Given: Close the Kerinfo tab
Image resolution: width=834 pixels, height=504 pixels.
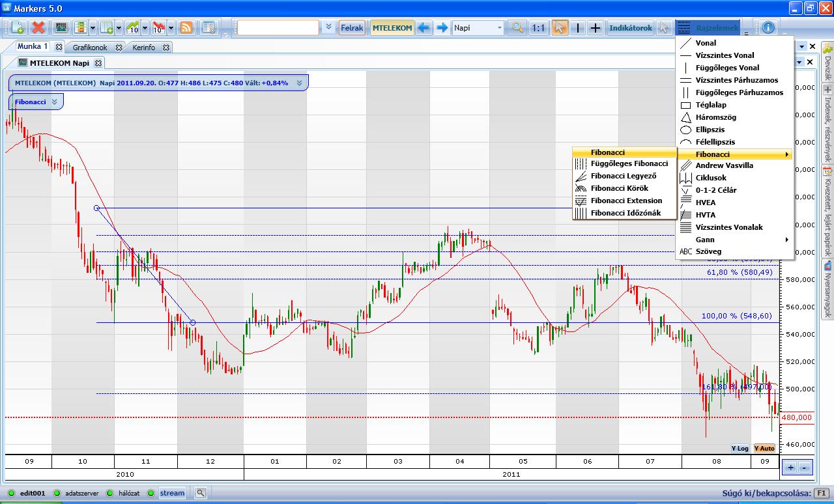Looking at the screenshot, I should (x=167, y=48).
